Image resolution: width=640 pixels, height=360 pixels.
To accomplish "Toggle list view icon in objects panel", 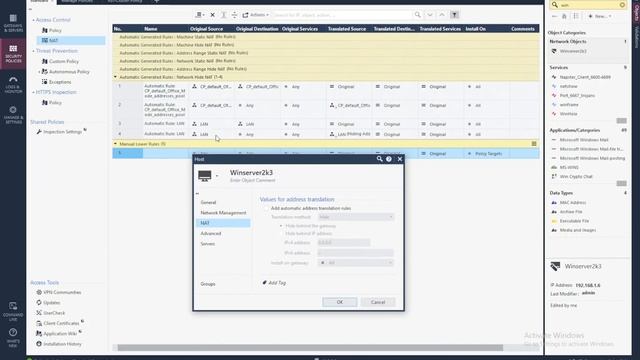I will [576, 16].
